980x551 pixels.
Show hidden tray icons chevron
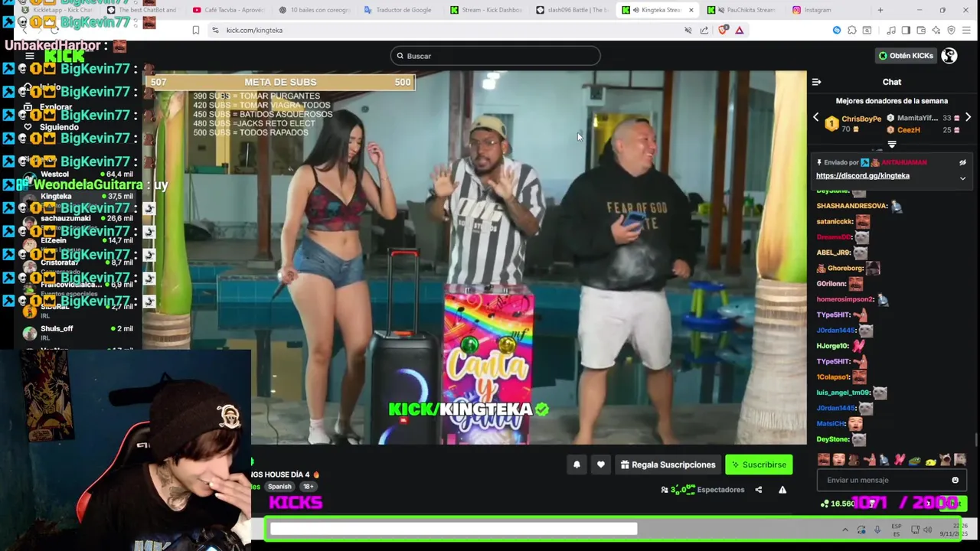point(845,530)
